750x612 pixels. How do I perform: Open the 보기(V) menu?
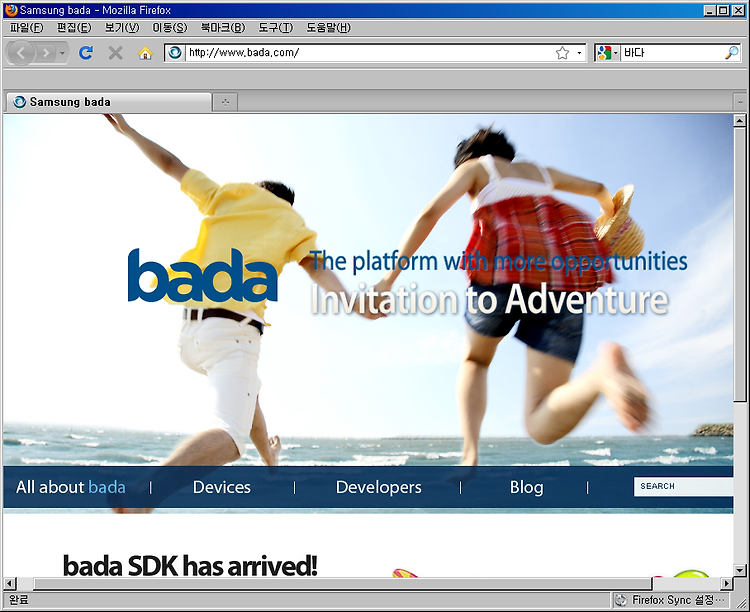click(x=122, y=28)
